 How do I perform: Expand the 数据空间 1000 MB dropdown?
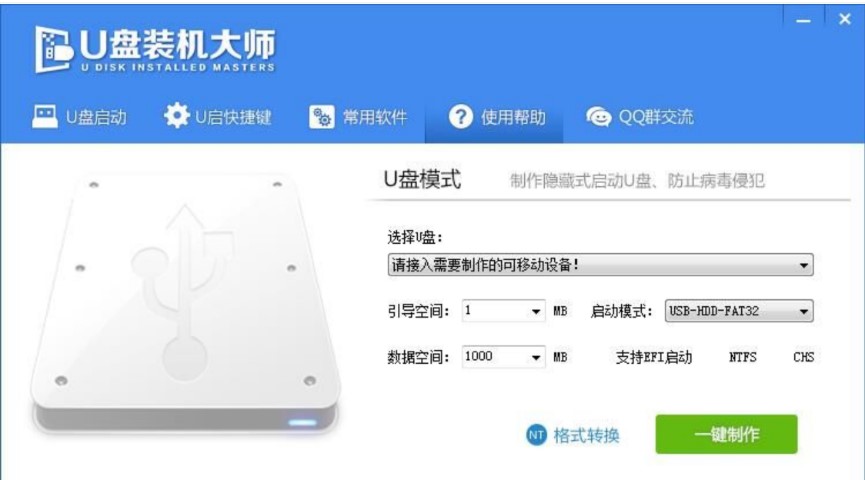point(503,357)
